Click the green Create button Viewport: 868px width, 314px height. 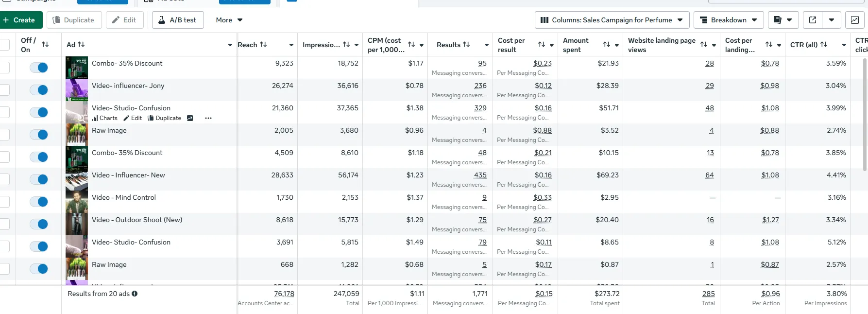[19, 20]
